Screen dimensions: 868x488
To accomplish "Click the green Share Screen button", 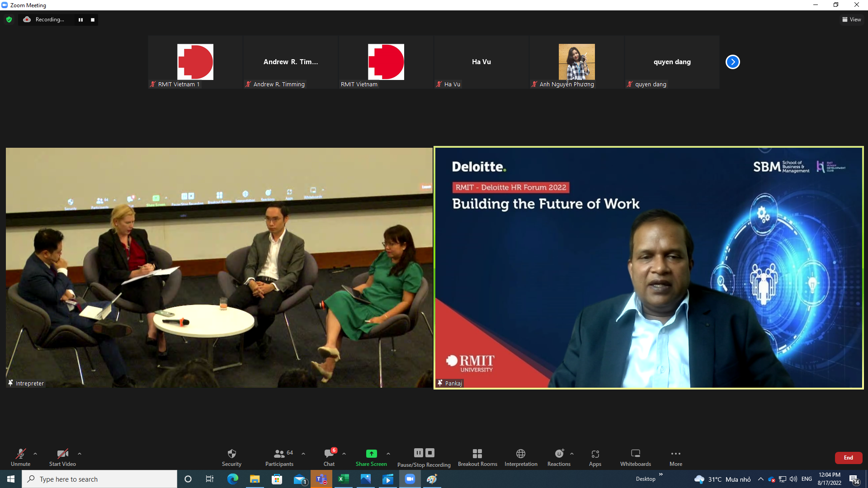I will pos(371,457).
